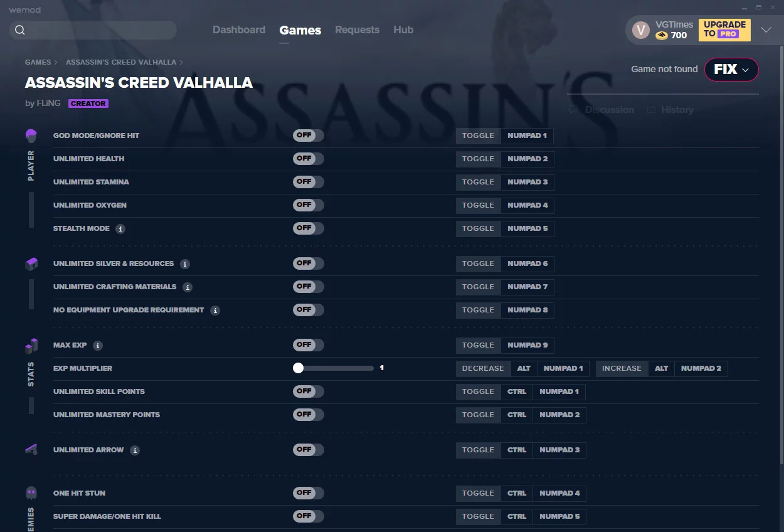Click the coin points icon
The width and height of the screenshot is (784, 532).
coord(662,36)
